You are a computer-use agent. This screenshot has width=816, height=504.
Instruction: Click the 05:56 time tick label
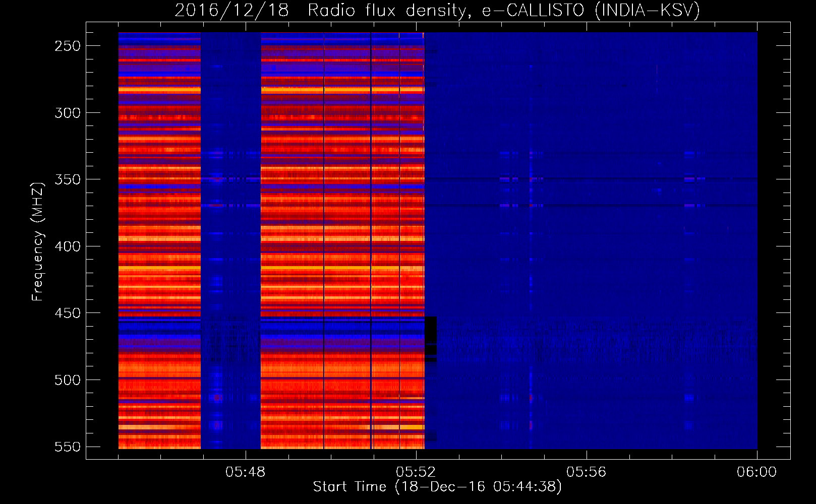click(587, 472)
